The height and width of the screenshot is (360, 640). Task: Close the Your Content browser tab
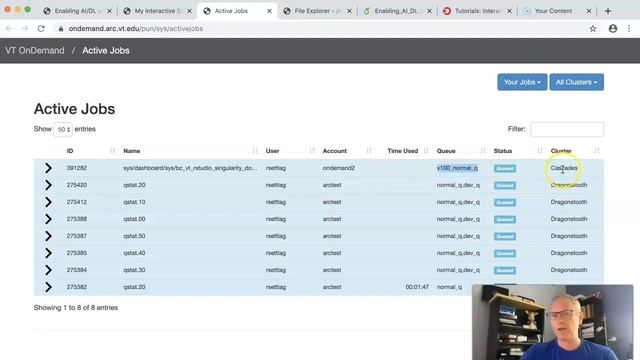[589, 11]
